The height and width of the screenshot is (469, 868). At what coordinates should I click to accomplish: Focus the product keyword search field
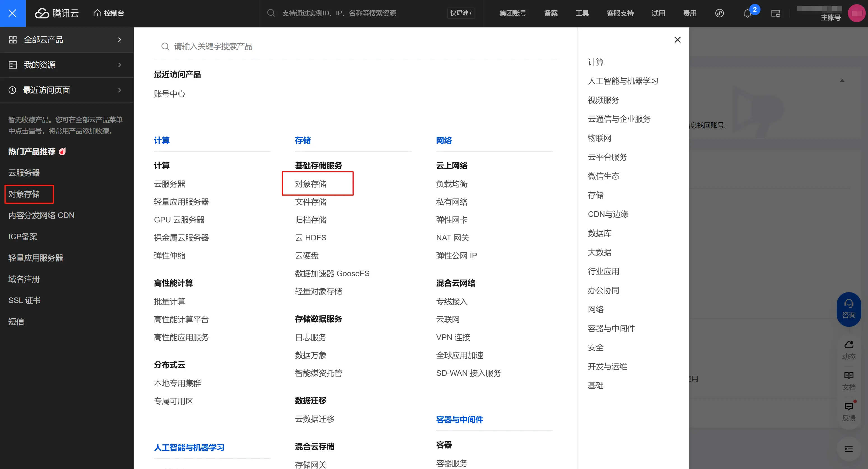pos(356,46)
